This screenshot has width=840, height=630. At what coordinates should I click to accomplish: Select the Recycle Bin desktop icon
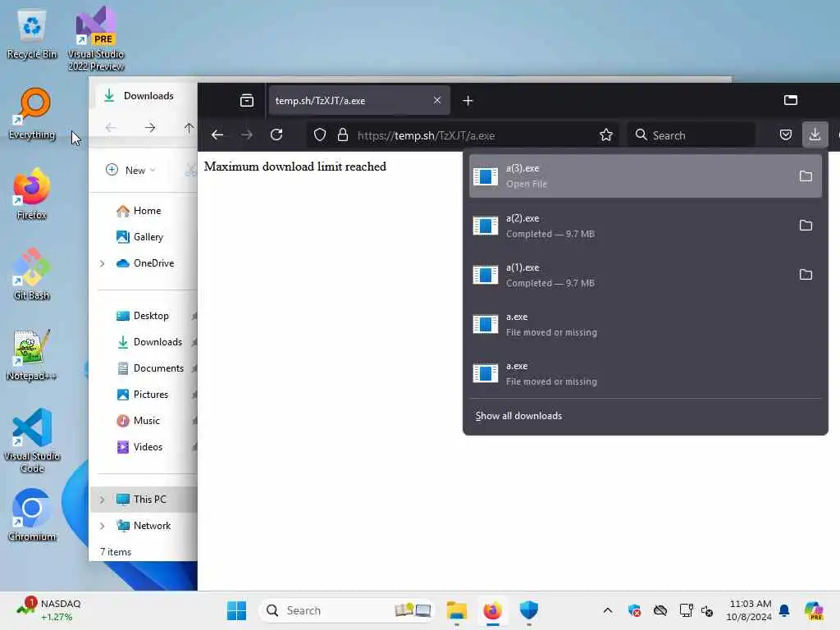pos(32,34)
